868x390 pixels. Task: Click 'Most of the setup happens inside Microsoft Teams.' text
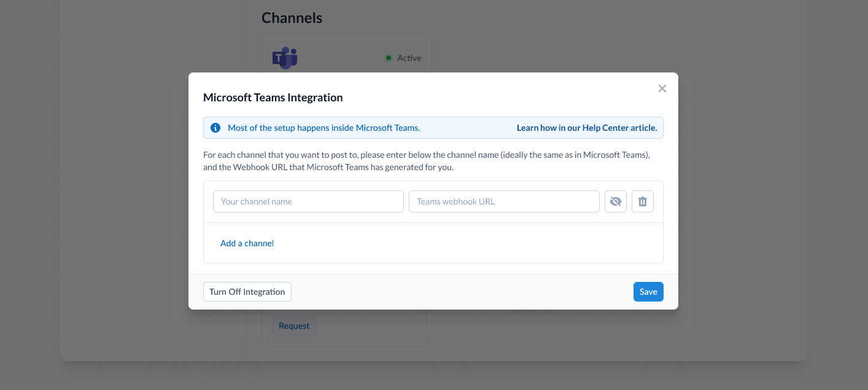[x=324, y=128]
